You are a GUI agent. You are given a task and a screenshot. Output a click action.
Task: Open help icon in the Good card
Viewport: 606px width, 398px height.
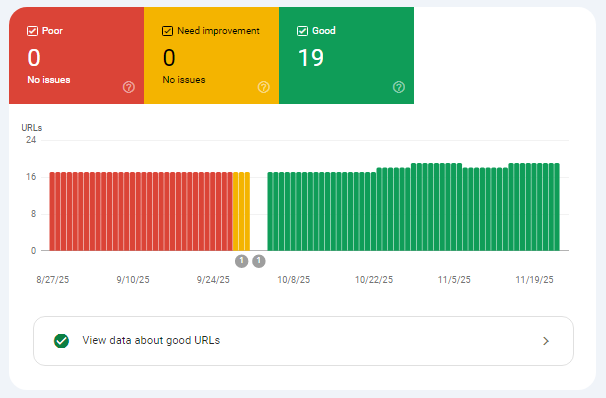click(399, 87)
